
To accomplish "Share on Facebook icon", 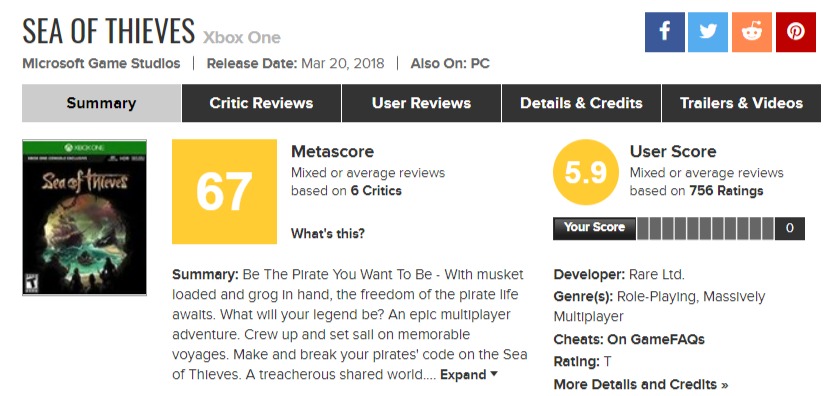I will pos(664,32).
